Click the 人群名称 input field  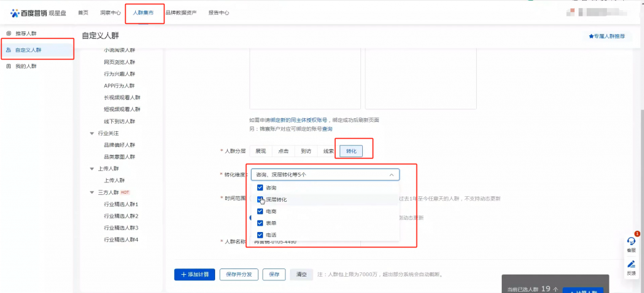click(x=305, y=241)
